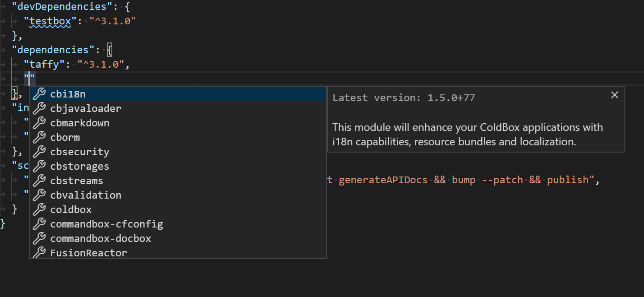644x297 pixels.
Task: Click the word publish in the script
Action: pos(568,180)
